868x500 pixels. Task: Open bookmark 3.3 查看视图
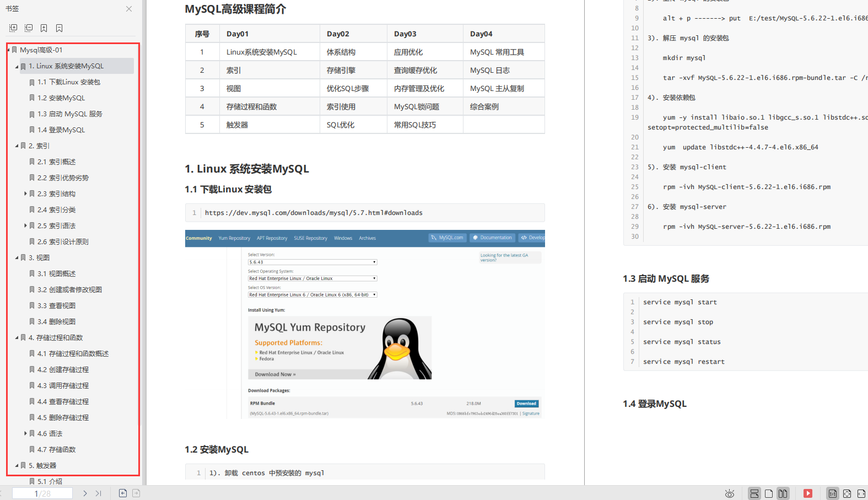tap(57, 306)
